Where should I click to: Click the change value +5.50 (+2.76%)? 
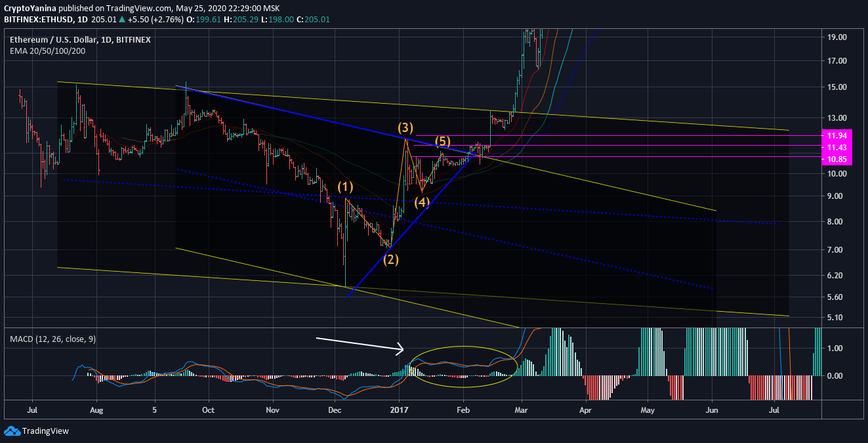155,20
